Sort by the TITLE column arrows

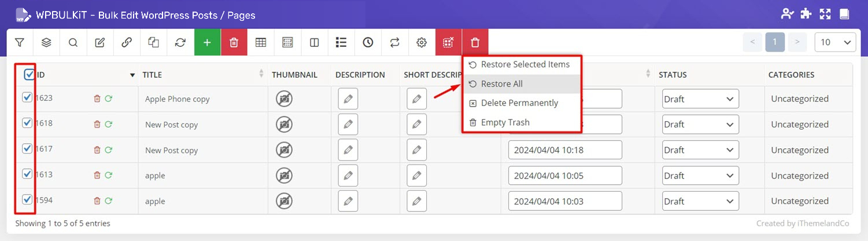click(x=261, y=75)
